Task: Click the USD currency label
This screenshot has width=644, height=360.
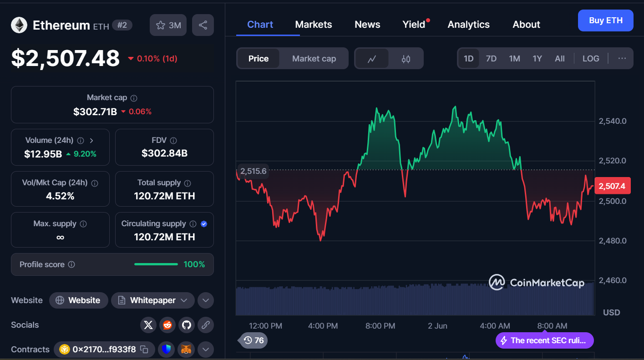Action: [x=611, y=313]
